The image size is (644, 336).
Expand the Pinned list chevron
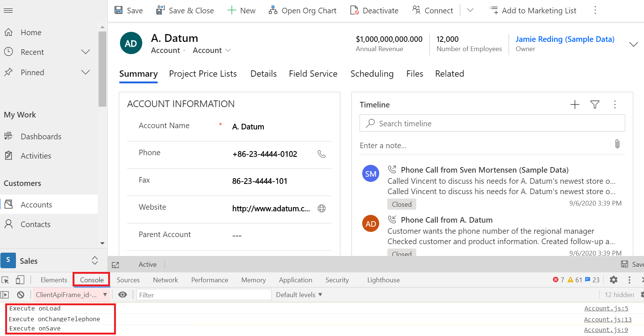click(x=86, y=72)
